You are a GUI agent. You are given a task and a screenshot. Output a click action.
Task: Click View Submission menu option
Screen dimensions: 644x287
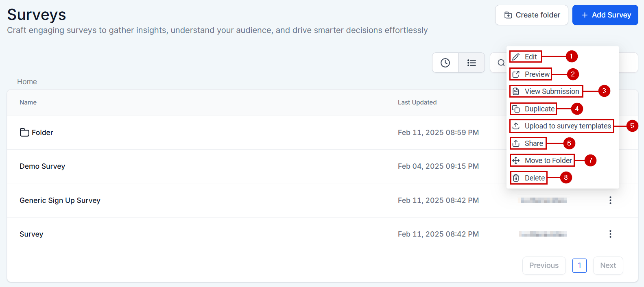click(x=551, y=91)
